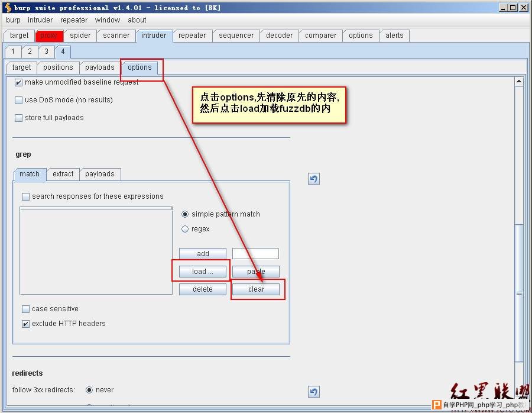
Task: Open the burp menu
Action: point(13,20)
